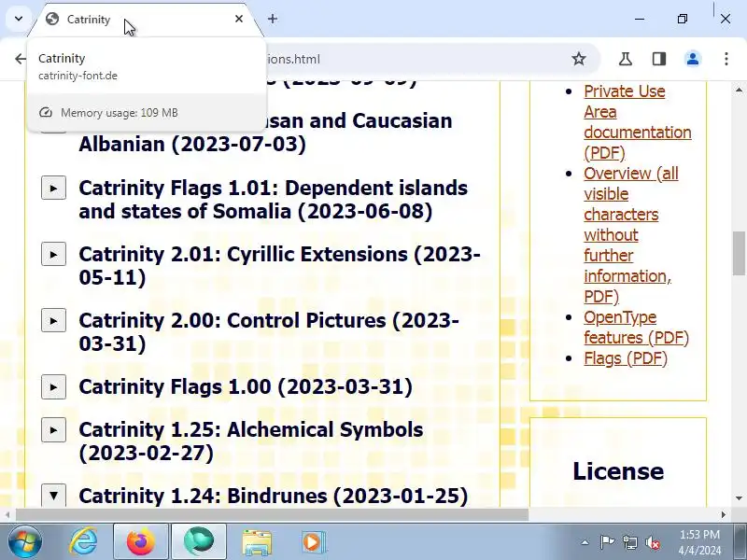Viewport: 747px width, 560px height.
Task: Open the Chrome three-dot menu
Action: coord(726,59)
